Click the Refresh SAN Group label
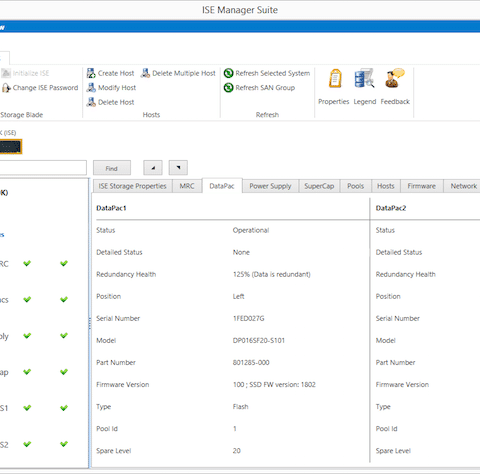This screenshot has height=474, width=480. point(265,88)
